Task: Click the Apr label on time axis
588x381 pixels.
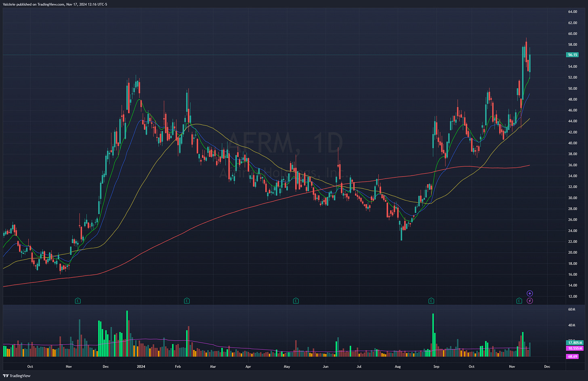Action: click(x=248, y=367)
